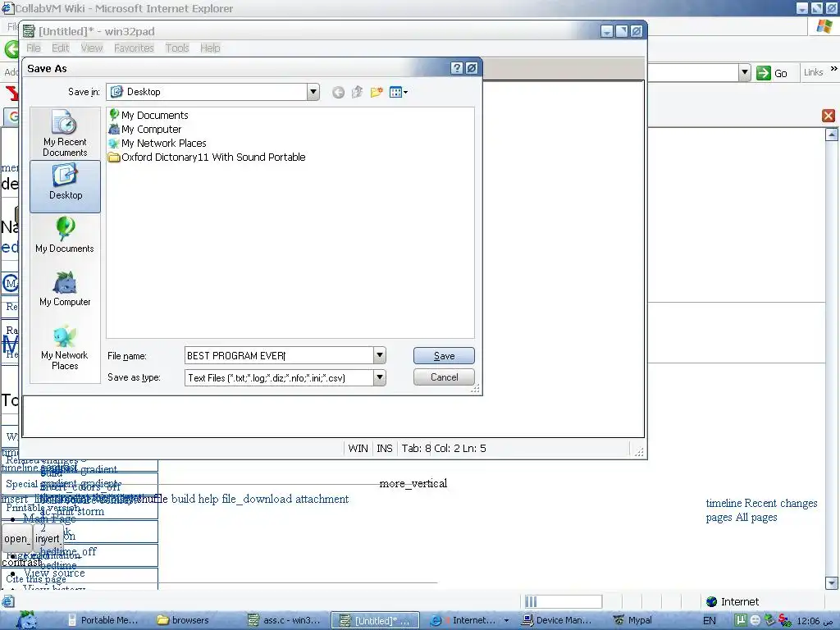Click the EN language indicator in tray
The image size is (840, 630).
(x=710, y=620)
